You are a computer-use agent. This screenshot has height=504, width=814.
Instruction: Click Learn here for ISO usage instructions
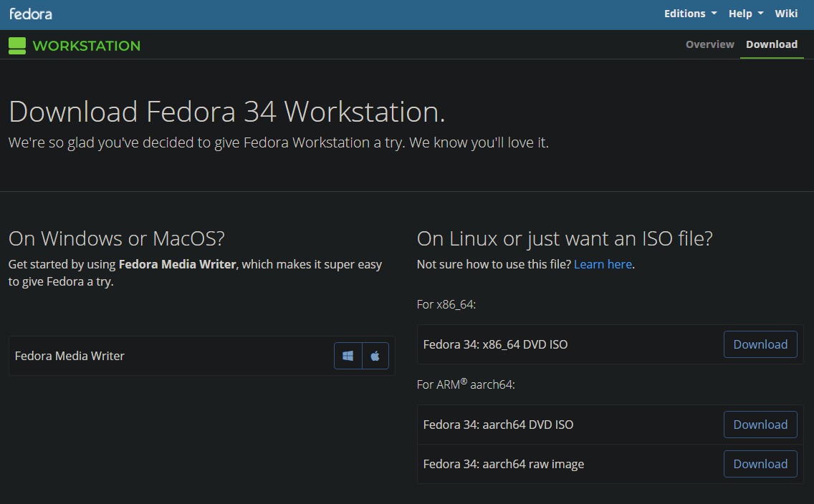pos(603,263)
